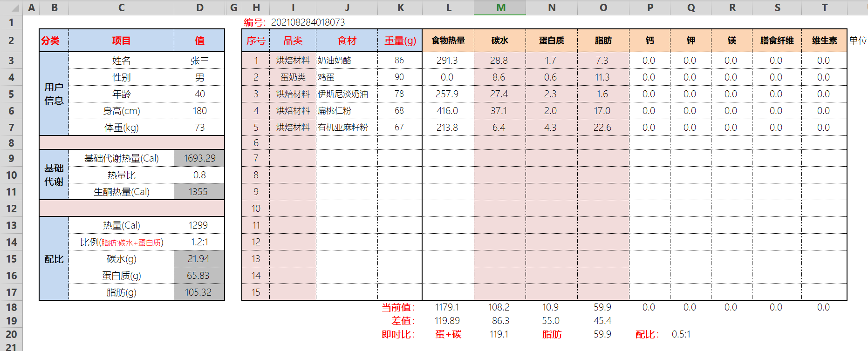
Task: Click fat grams value 105.32
Action: tap(199, 292)
